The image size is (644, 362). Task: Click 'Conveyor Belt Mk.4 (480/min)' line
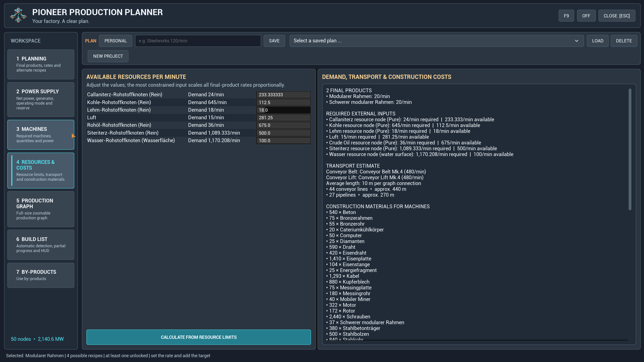[376, 172]
